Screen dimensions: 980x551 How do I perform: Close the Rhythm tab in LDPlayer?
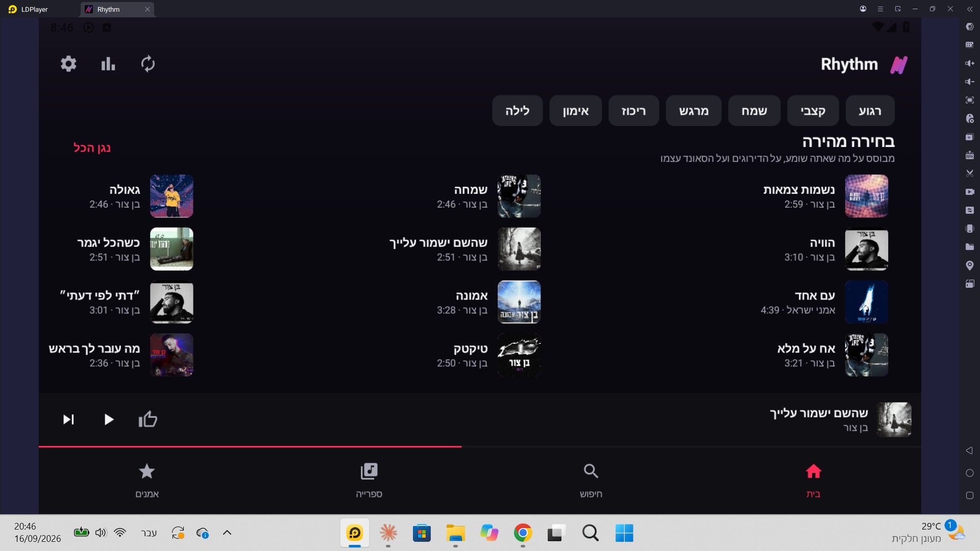[147, 9]
